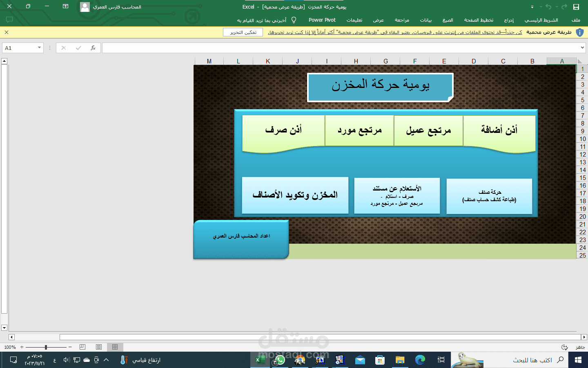The height and width of the screenshot is (368, 588).
Task: Click the اعداد المحاسب فارس العمري shape
Action: click(241, 240)
